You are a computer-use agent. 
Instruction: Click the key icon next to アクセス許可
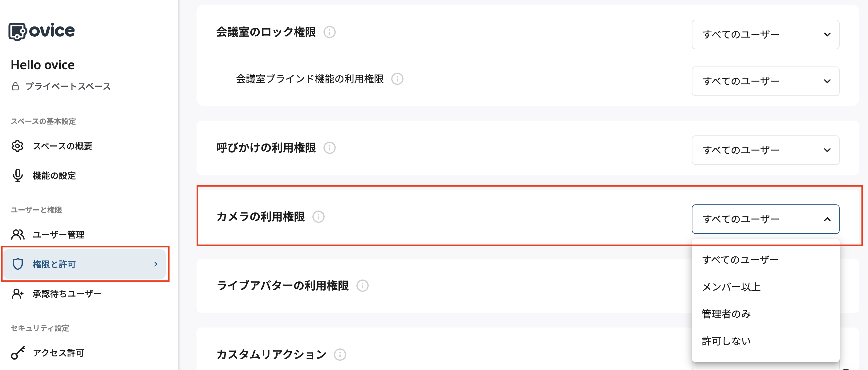click(17, 353)
